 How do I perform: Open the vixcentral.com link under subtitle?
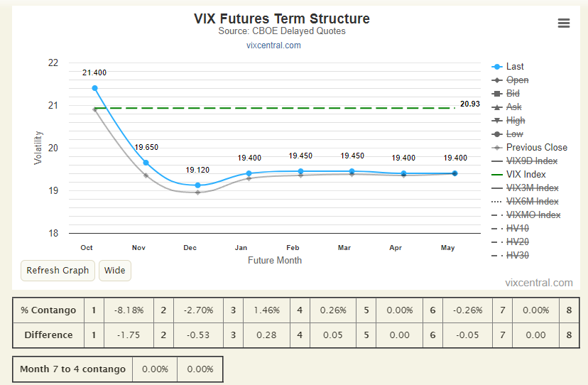pyautogui.click(x=273, y=45)
